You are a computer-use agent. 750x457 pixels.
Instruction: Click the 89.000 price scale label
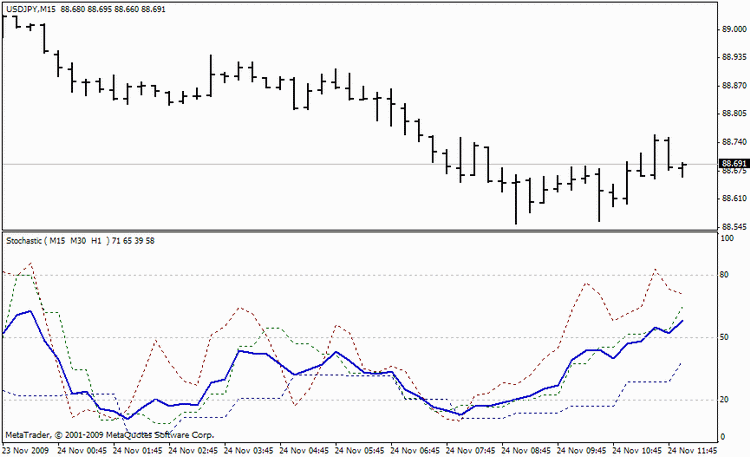pos(734,29)
